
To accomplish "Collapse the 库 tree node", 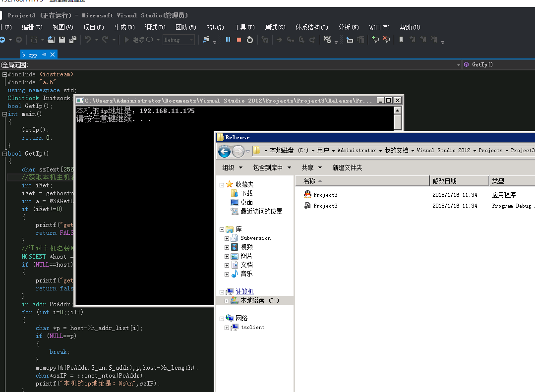I will [222, 229].
